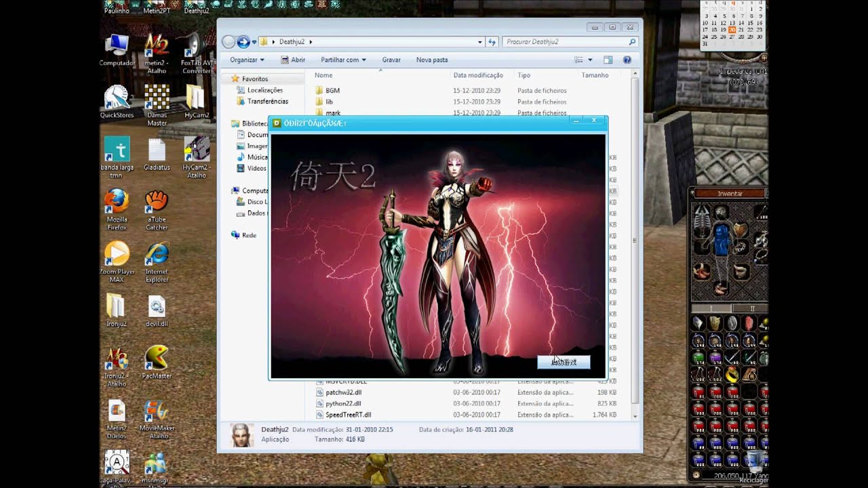868x488 pixels.
Task: Expand the address bar history dropdown
Action: coord(480,42)
